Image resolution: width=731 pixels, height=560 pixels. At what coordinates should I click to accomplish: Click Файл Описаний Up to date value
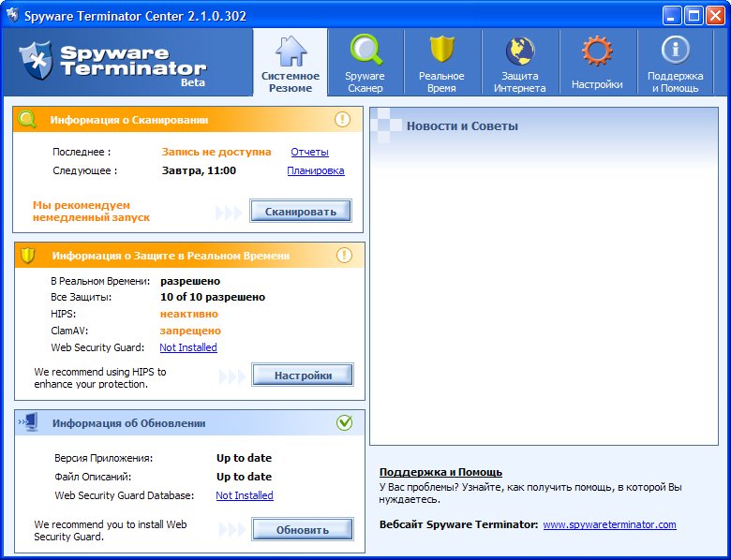pyautogui.click(x=244, y=477)
